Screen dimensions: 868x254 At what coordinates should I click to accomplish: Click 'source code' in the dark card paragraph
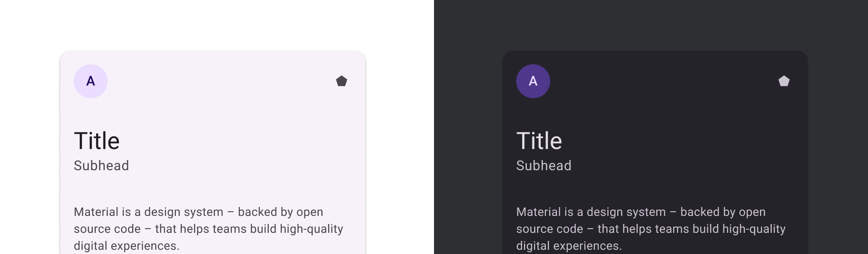(550, 229)
